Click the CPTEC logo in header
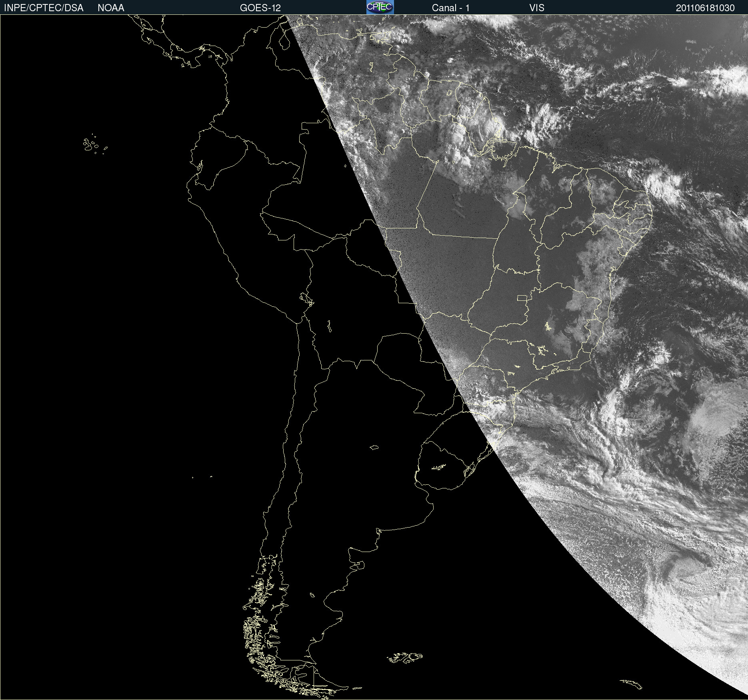748x700 pixels. click(380, 7)
